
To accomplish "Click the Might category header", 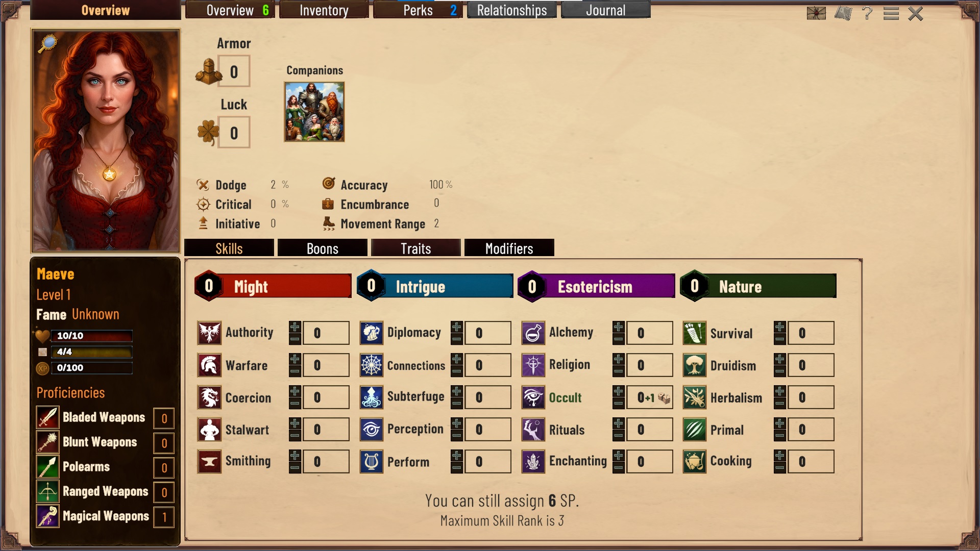I will click(273, 286).
